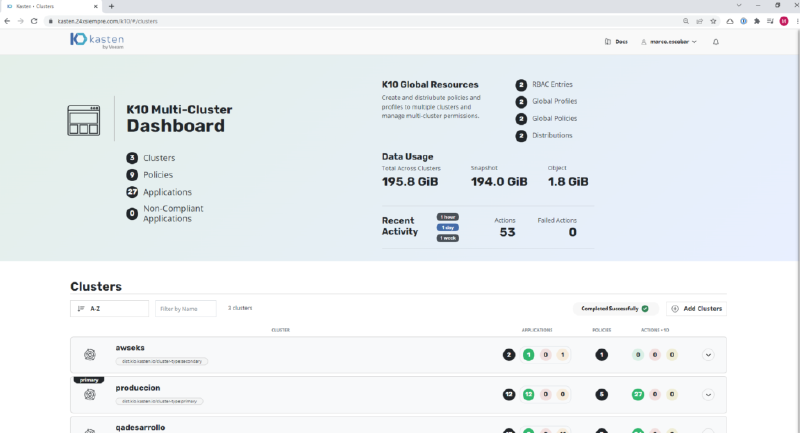Click the 1.8 GiB object value
The height and width of the screenshot is (433, 800).
click(568, 182)
